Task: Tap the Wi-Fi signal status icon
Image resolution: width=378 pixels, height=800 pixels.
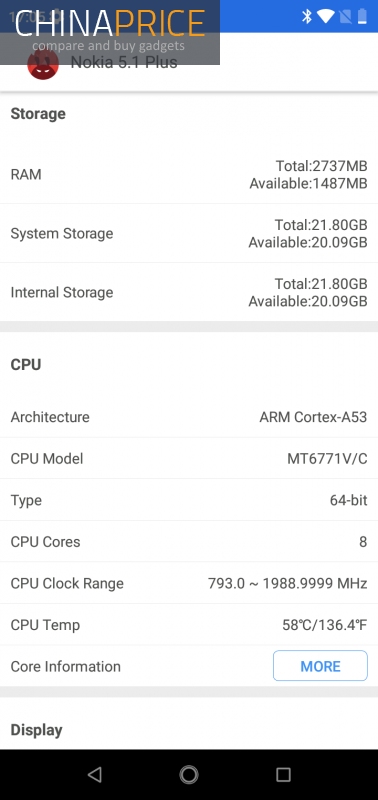Action: click(325, 16)
